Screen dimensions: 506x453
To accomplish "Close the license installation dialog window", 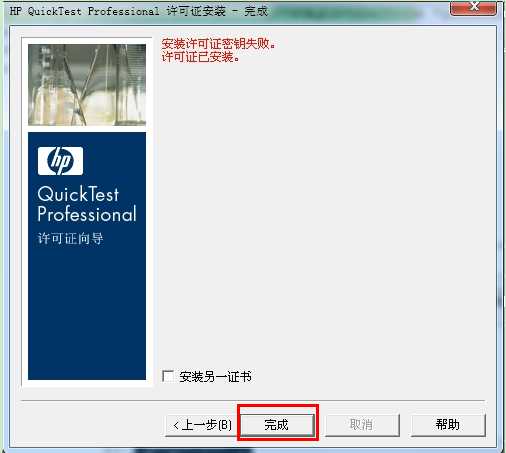I will 473,7.
